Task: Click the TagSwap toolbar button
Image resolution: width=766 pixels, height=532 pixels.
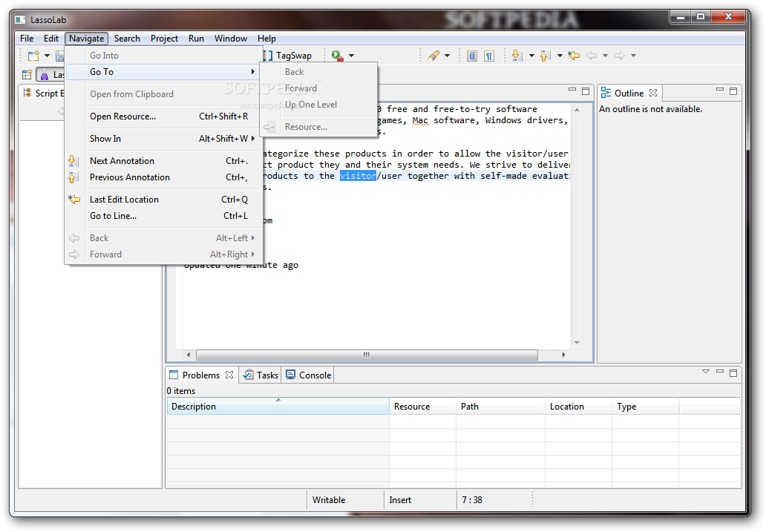Action: [289, 56]
